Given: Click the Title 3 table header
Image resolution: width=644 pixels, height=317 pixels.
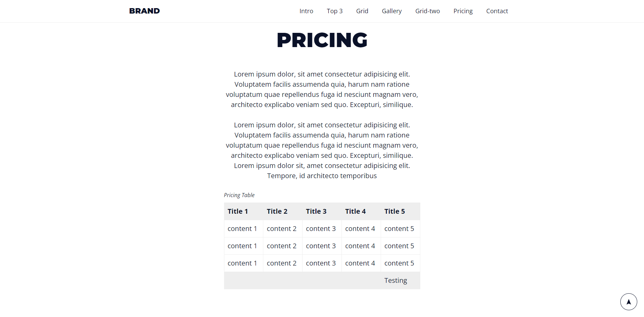Looking at the screenshot, I should tap(316, 211).
